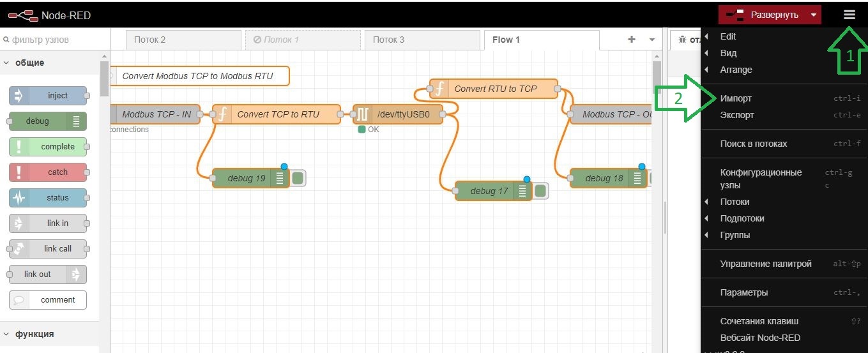Select the debug palette node
Viewport: 868px width, 353px height.
[x=48, y=121]
